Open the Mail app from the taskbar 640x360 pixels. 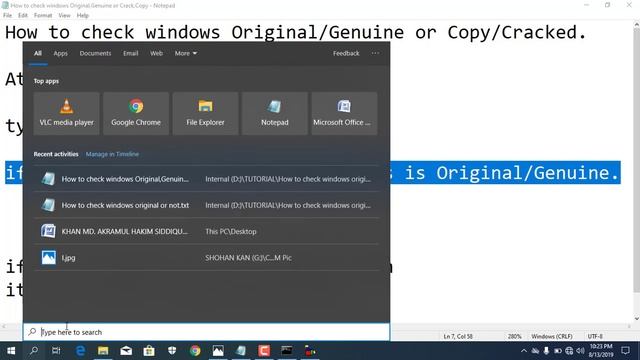pos(126,351)
